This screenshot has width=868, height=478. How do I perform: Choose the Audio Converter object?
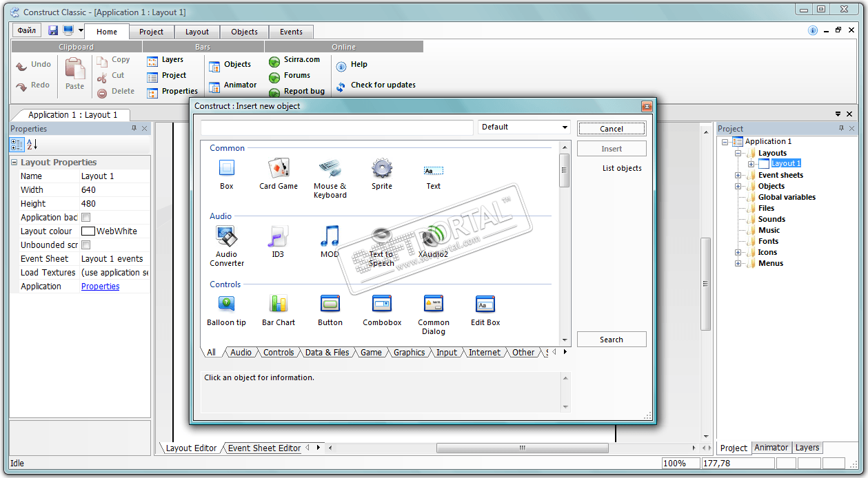click(x=227, y=236)
